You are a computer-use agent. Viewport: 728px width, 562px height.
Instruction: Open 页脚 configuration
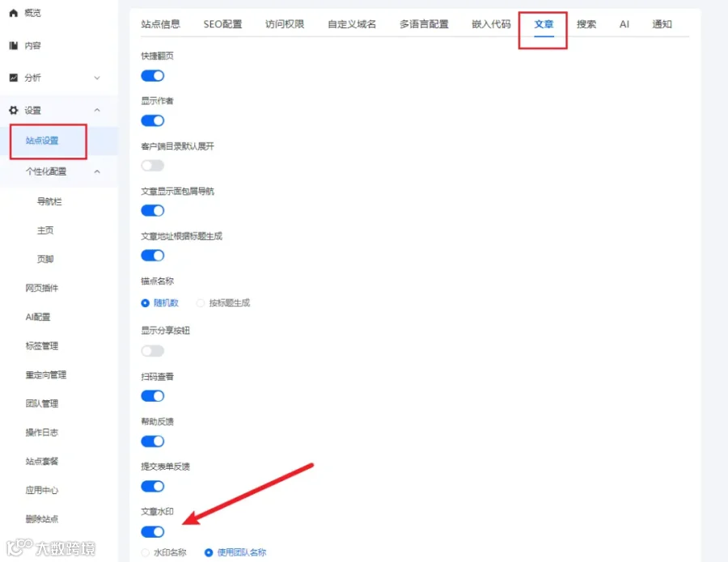click(x=45, y=259)
